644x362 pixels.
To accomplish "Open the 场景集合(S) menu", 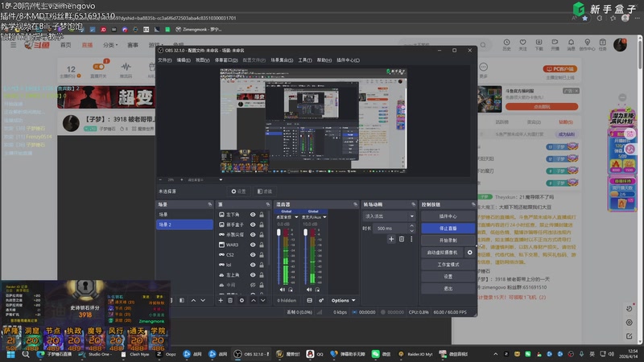I will pyautogui.click(x=282, y=60).
